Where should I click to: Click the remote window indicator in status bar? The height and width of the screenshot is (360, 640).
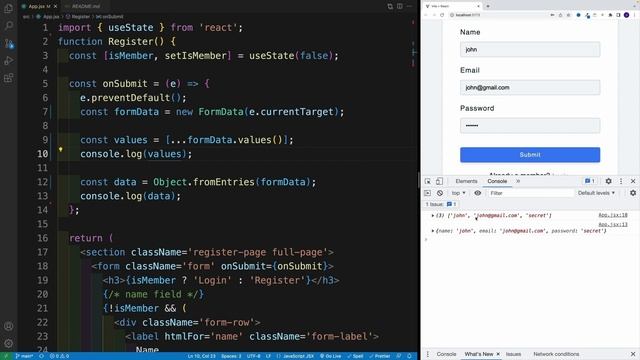click(x=6, y=356)
